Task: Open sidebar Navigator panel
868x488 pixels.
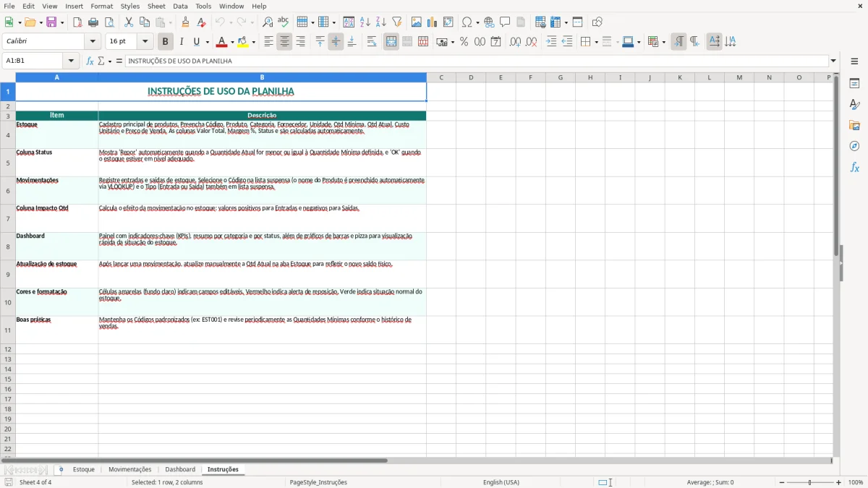Action: (x=854, y=146)
